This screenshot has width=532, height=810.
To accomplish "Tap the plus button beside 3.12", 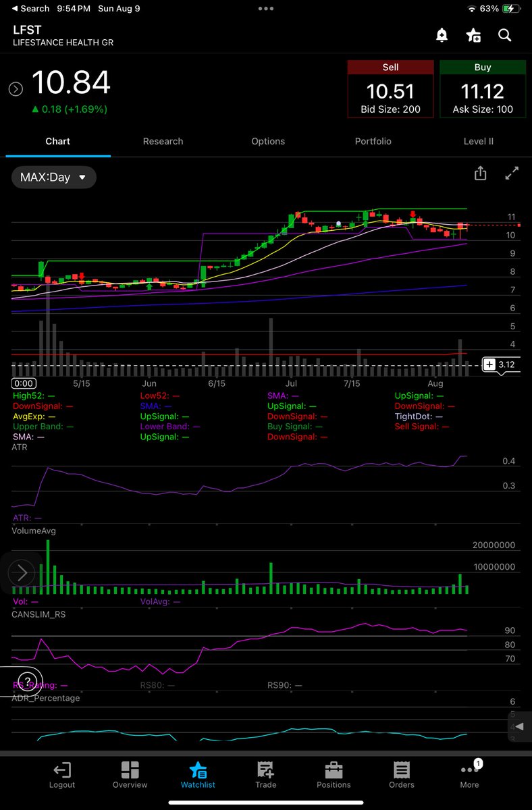I will (x=489, y=364).
